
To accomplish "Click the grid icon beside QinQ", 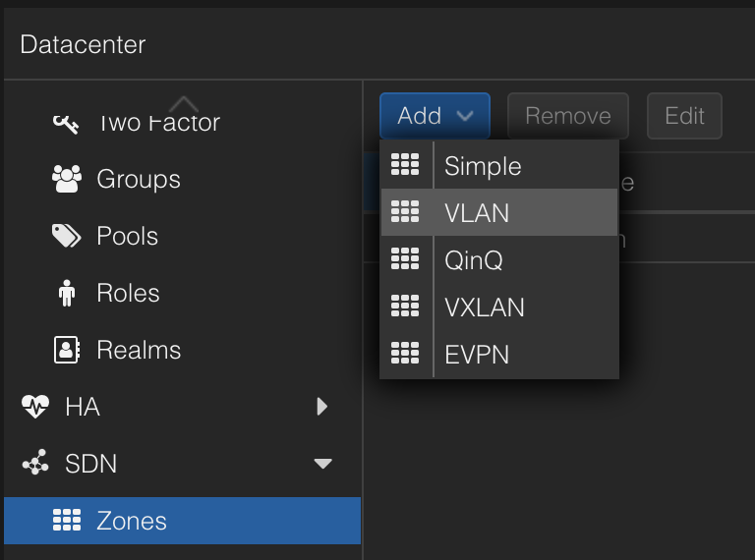I will [x=405, y=258].
